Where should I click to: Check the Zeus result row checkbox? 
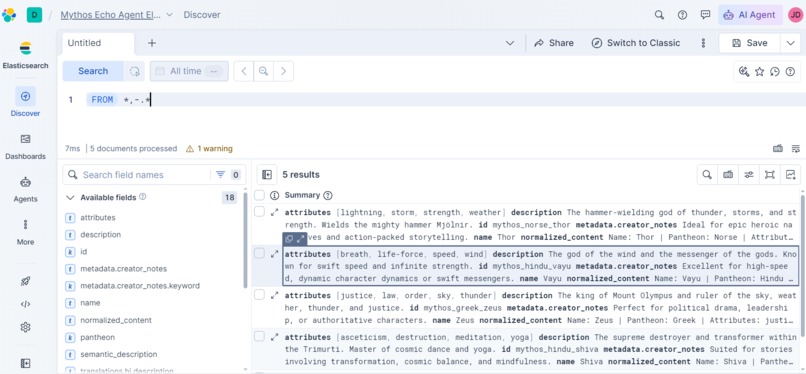260,295
